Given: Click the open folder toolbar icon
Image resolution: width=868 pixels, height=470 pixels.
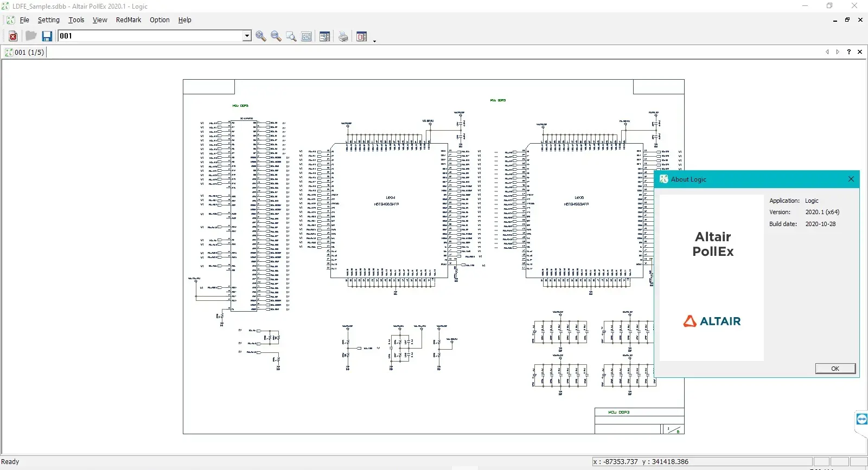Looking at the screenshot, I should point(31,36).
